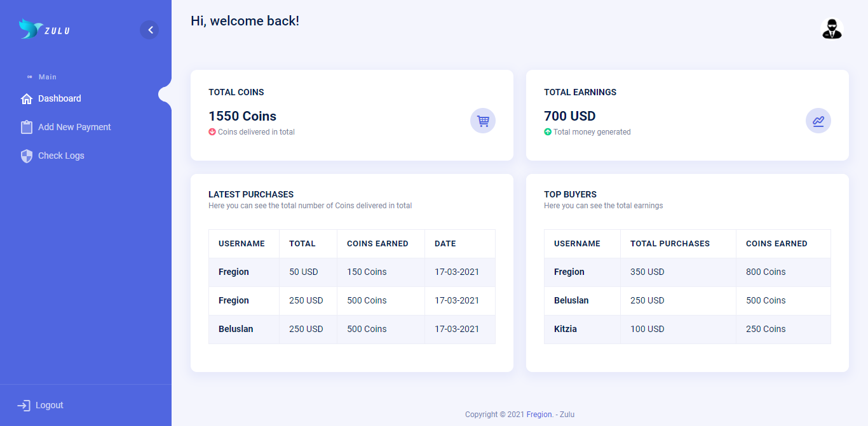
Task: Open Check Logs from the sidebar menu
Action: 61,156
